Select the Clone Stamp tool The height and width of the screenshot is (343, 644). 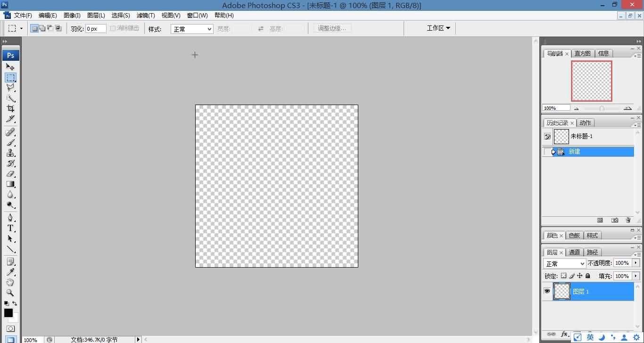pos(10,153)
